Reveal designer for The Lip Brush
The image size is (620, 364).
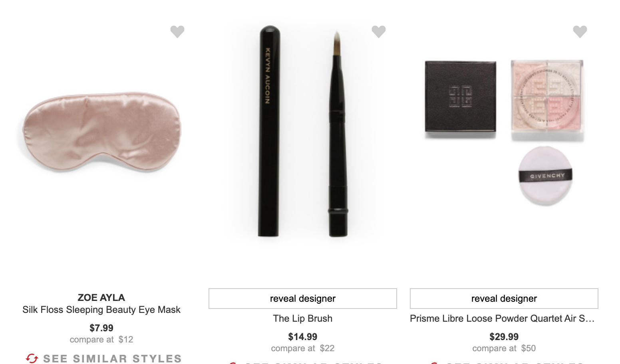click(x=303, y=299)
